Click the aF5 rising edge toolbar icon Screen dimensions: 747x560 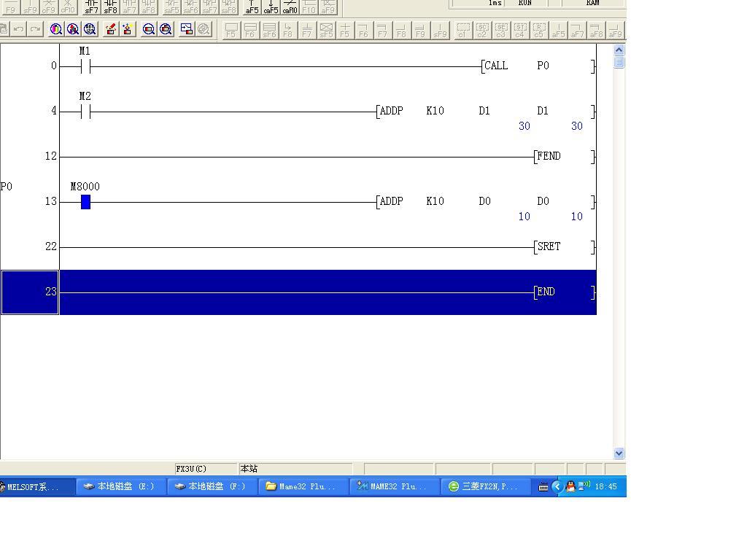point(252,7)
